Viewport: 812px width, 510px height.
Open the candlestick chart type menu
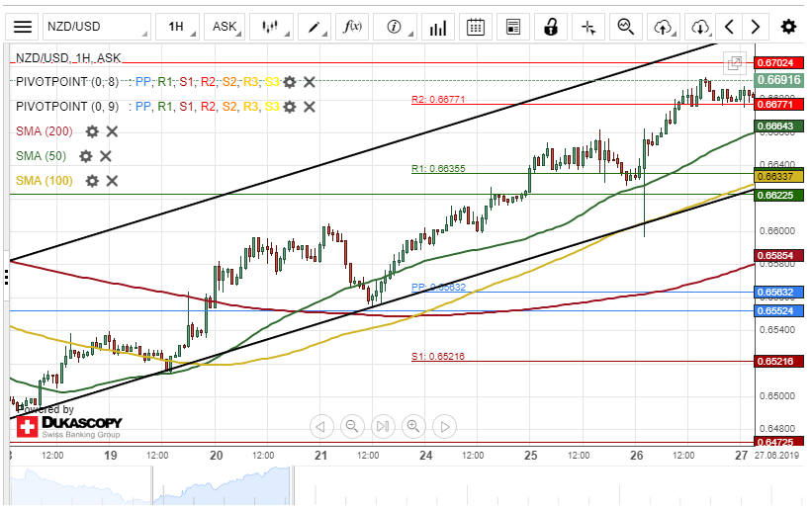270,27
